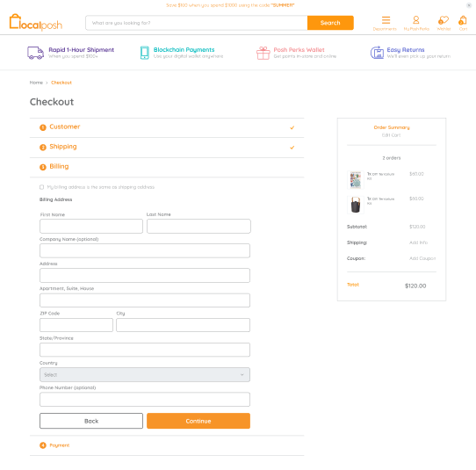Open the Wishlist heart icon
The image size is (476, 470).
[x=444, y=20]
